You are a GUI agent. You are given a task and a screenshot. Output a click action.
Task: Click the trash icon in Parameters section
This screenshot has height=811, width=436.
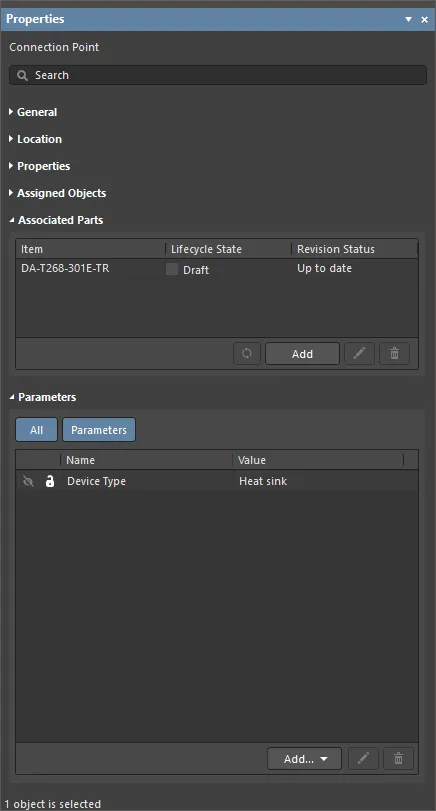[x=398, y=759]
